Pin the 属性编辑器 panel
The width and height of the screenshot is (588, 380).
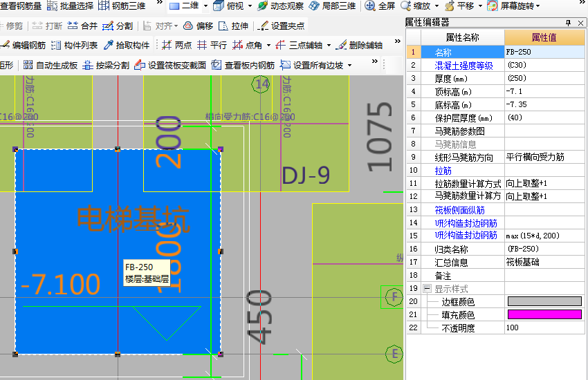[x=568, y=23]
